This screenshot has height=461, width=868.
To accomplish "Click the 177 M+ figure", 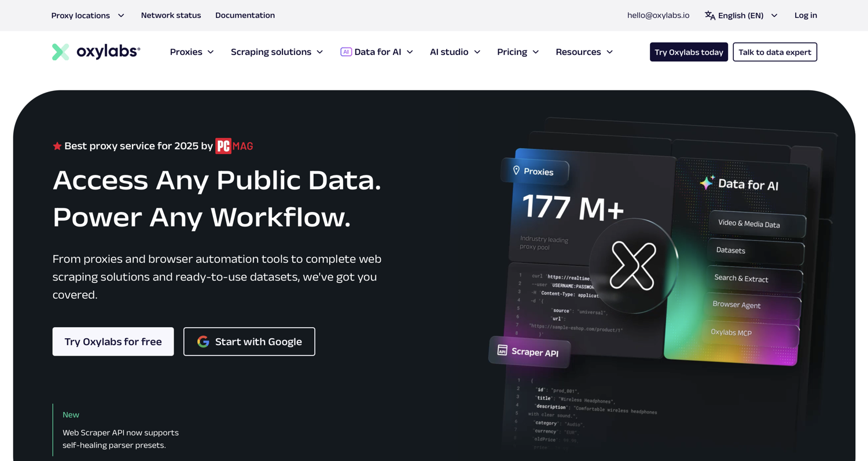I will [573, 208].
